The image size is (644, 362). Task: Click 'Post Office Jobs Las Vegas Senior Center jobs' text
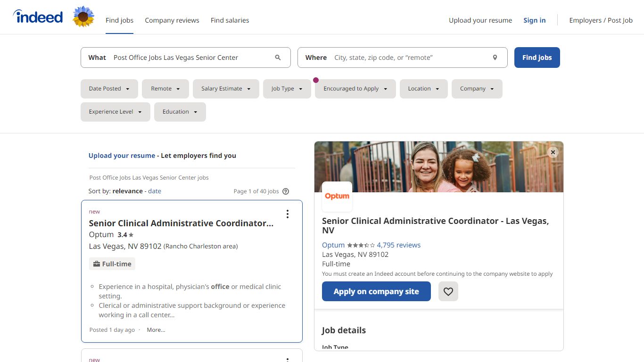(149, 178)
